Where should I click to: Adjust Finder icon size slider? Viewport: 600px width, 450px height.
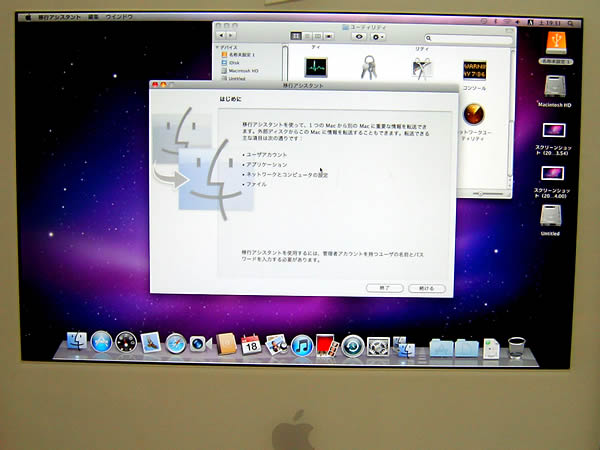(x=487, y=193)
